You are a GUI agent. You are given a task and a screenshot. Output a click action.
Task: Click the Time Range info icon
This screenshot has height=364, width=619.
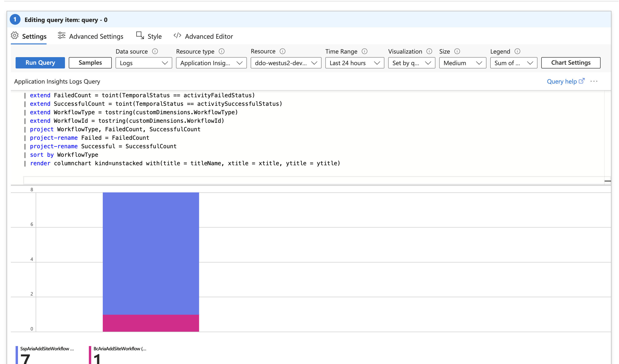pos(365,51)
